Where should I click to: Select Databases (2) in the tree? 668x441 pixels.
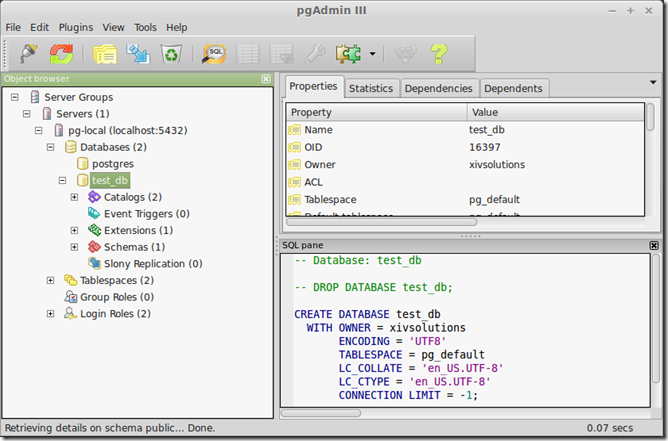click(113, 147)
